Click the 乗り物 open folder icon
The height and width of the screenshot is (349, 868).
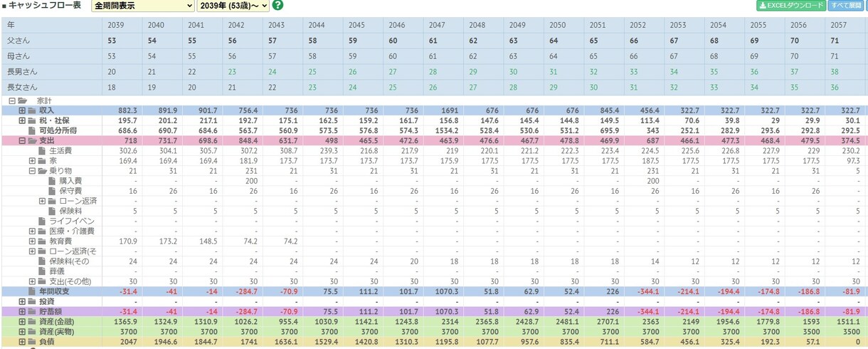42,171
